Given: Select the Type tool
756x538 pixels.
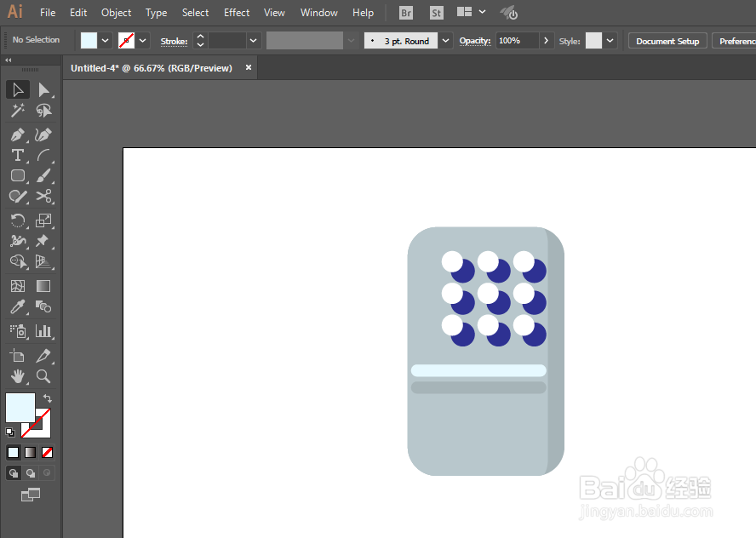Looking at the screenshot, I should click(x=18, y=155).
